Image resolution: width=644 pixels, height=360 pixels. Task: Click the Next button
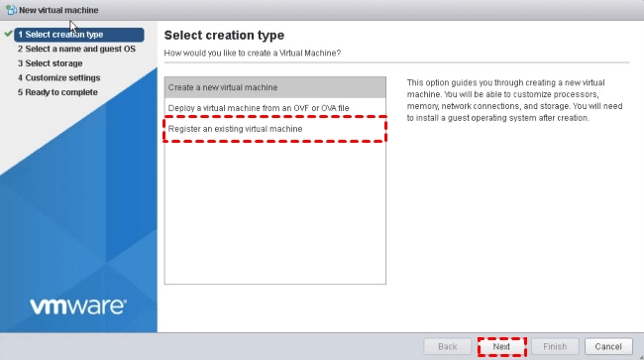point(501,346)
